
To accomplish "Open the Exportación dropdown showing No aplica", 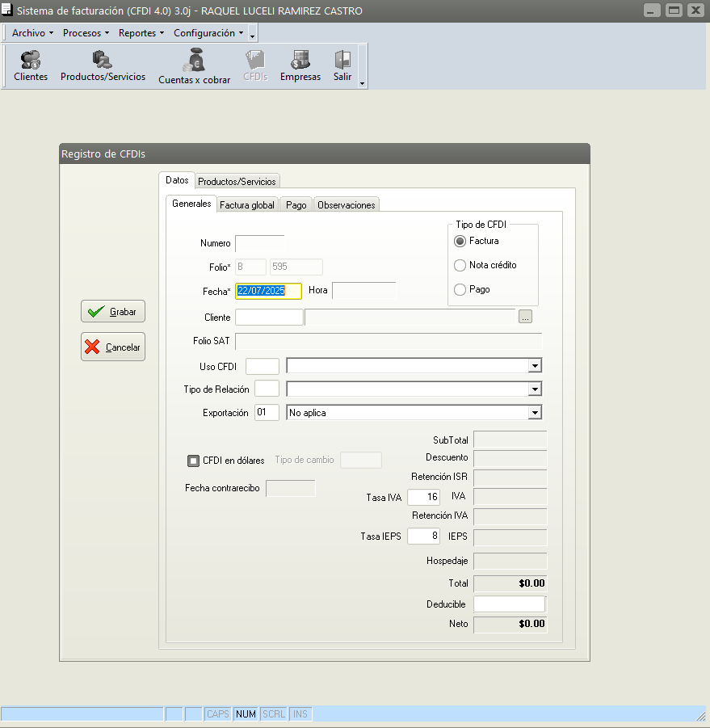I will click(534, 413).
